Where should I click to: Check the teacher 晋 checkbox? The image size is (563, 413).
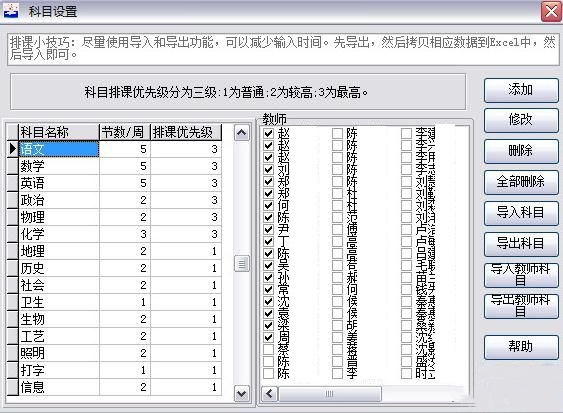[x=337, y=361]
